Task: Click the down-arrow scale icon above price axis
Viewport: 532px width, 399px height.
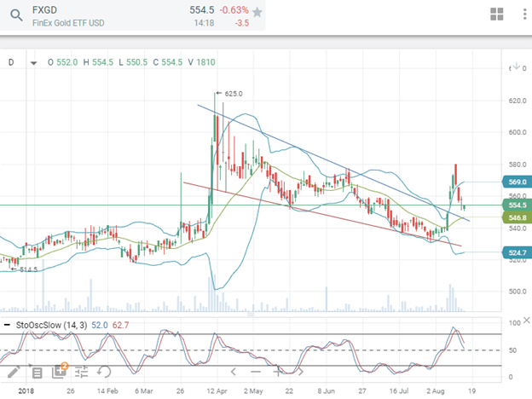Action: [516, 66]
